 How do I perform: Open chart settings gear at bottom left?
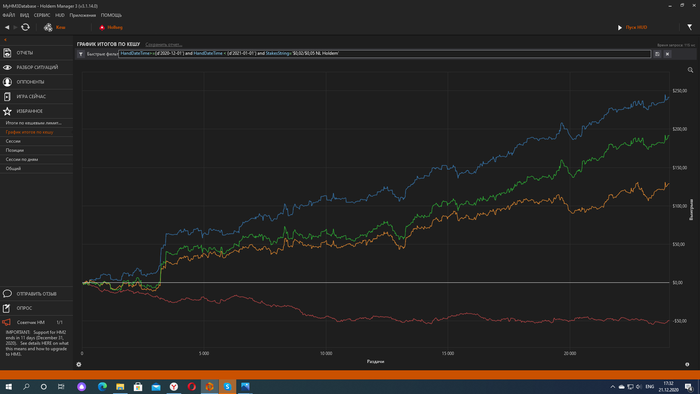point(79,365)
